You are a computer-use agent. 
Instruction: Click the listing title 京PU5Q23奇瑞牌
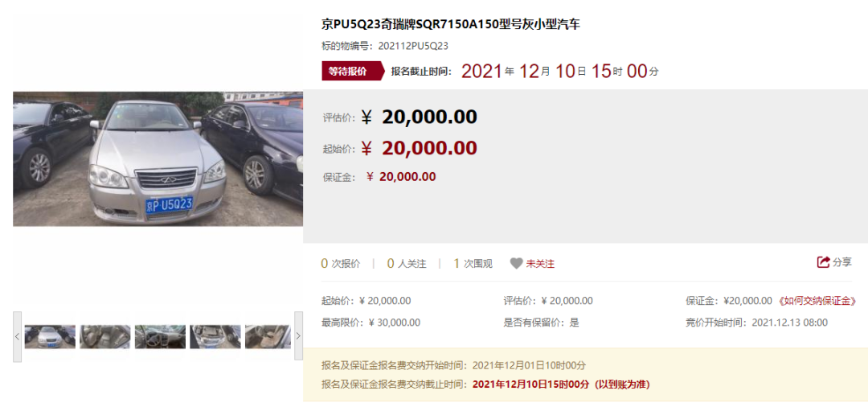451,24
